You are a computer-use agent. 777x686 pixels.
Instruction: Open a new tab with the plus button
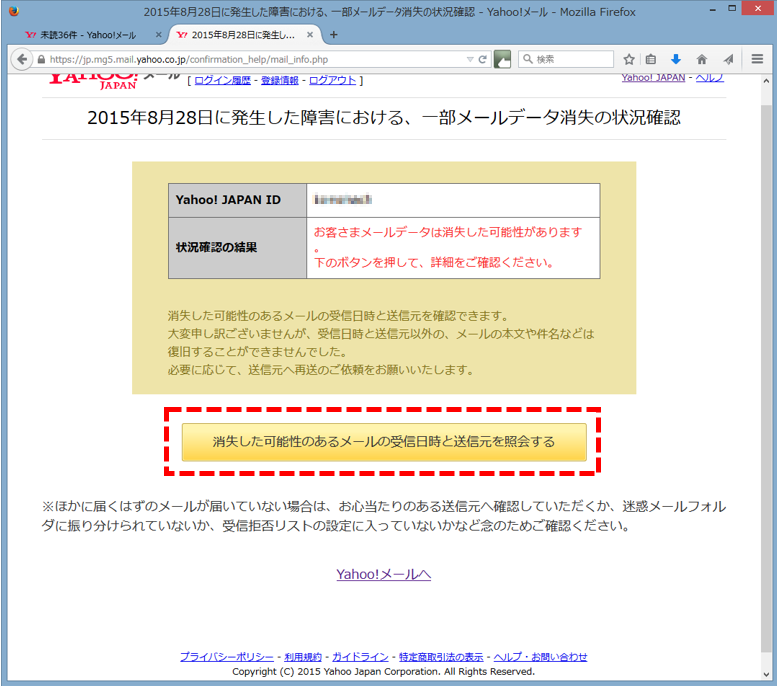click(x=333, y=35)
